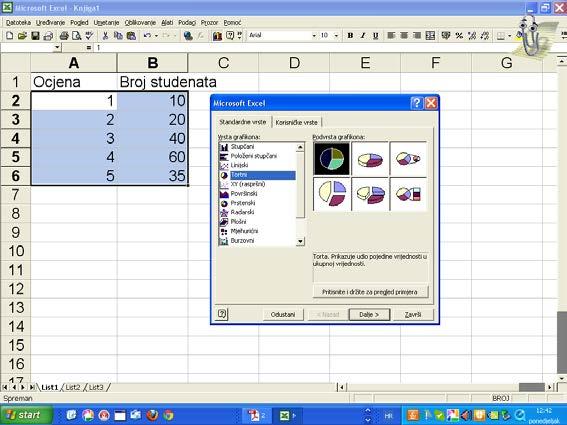
Task: Choose the bar of pie subtype thumbnail
Action: [408, 194]
